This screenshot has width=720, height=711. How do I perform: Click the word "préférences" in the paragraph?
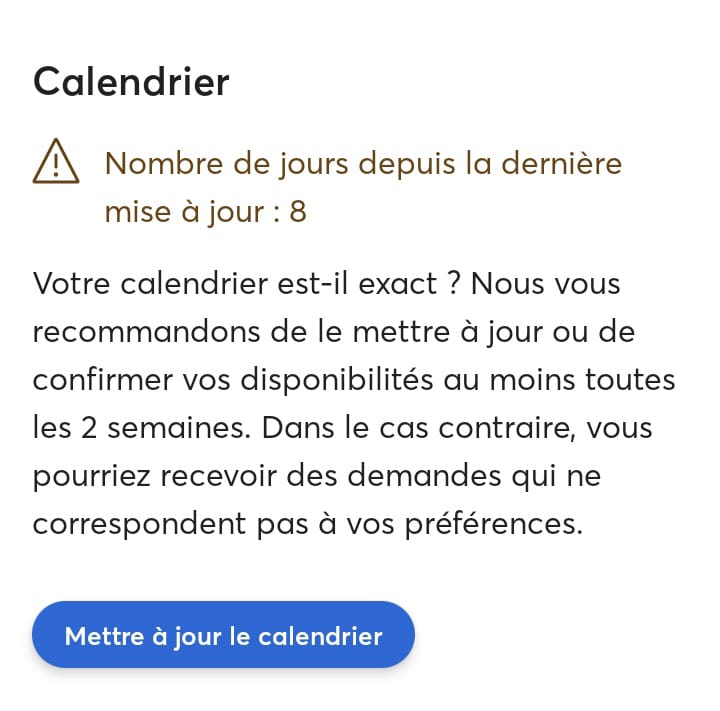click(x=494, y=524)
